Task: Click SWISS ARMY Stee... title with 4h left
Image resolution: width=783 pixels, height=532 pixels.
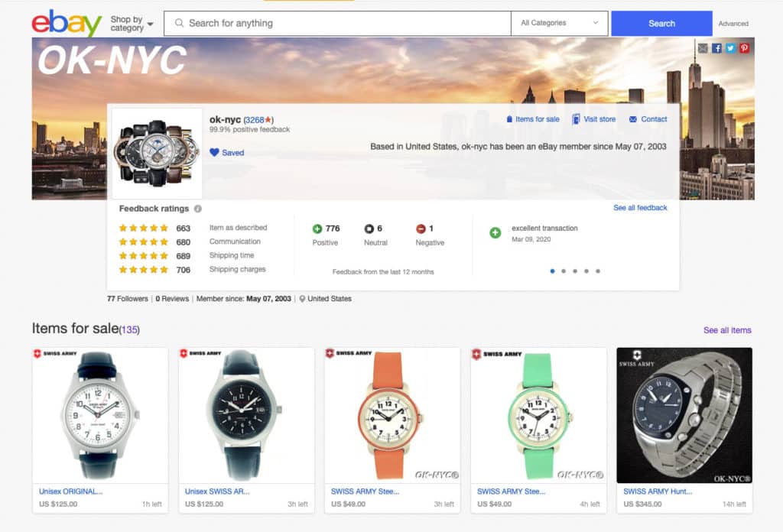Action: pos(511,491)
